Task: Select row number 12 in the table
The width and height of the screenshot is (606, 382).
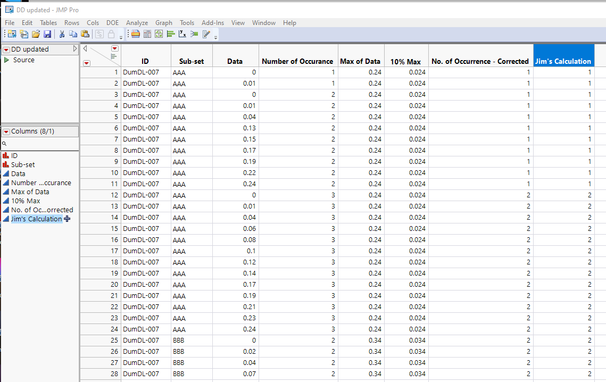Action: point(100,195)
